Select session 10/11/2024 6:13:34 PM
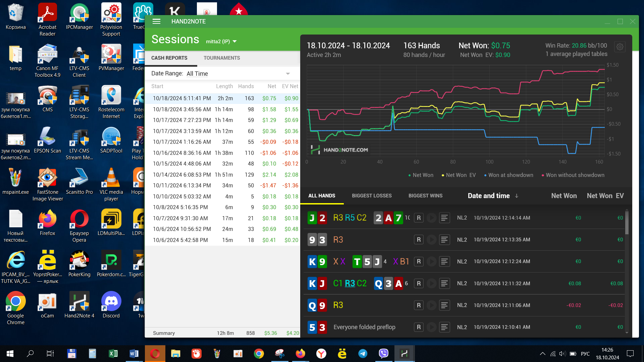 point(223,185)
